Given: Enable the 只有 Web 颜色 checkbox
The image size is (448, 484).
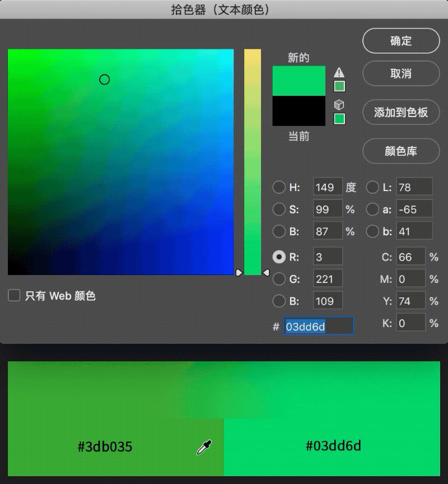Looking at the screenshot, I should point(13,296).
